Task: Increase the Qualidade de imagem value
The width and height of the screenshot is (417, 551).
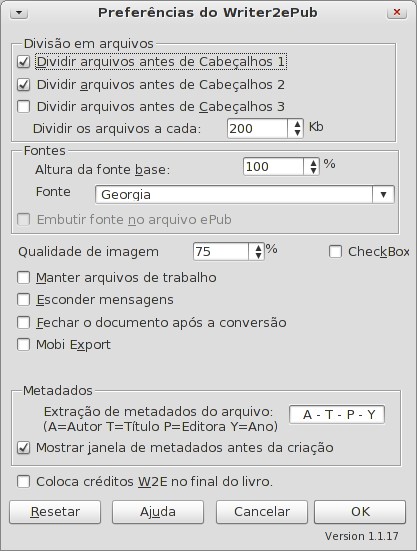Action: click(259, 247)
